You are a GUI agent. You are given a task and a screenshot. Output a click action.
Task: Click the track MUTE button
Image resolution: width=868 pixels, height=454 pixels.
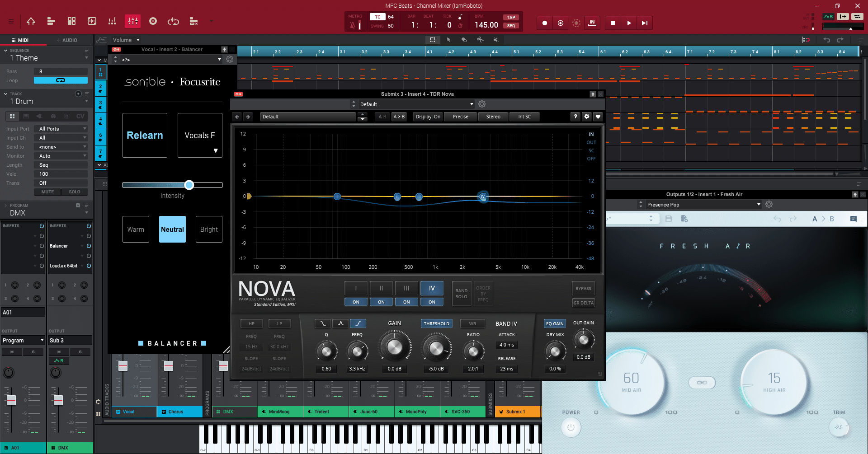click(x=47, y=192)
